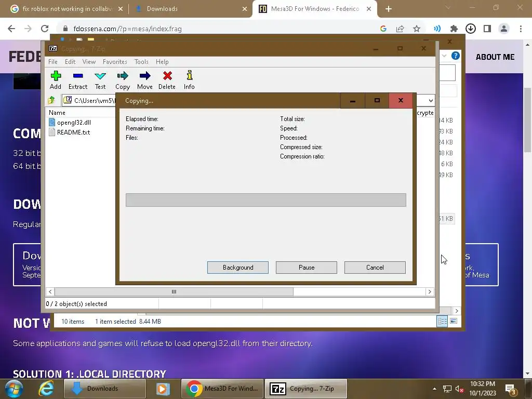The width and height of the screenshot is (532, 399).
Task: Close the Mesa3D browser tab
Action: tap(369, 9)
